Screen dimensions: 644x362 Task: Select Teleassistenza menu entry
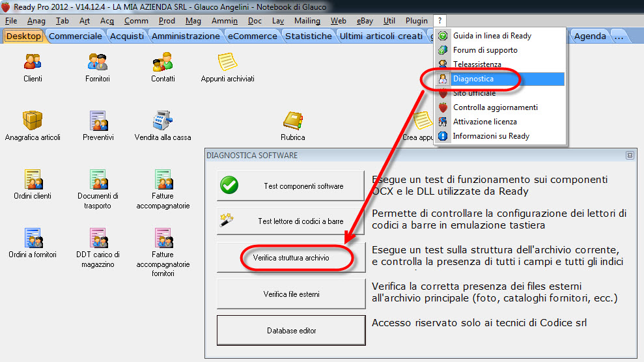tap(500, 64)
